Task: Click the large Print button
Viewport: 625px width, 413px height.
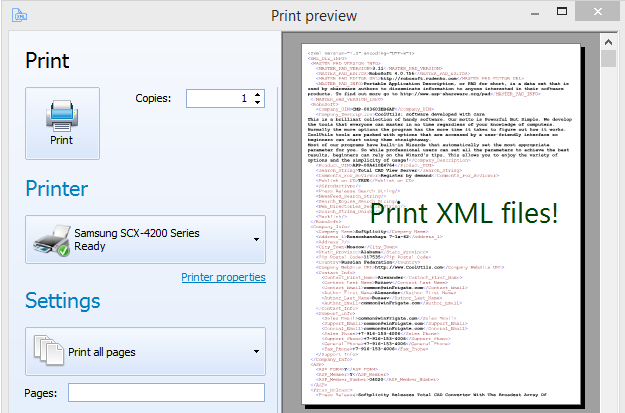Action: tap(63, 123)
